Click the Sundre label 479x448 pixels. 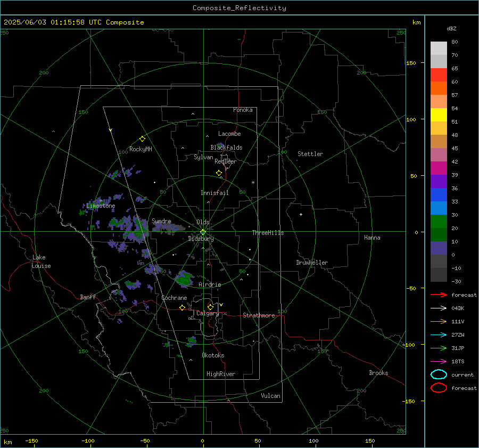[x=161, y=221]
